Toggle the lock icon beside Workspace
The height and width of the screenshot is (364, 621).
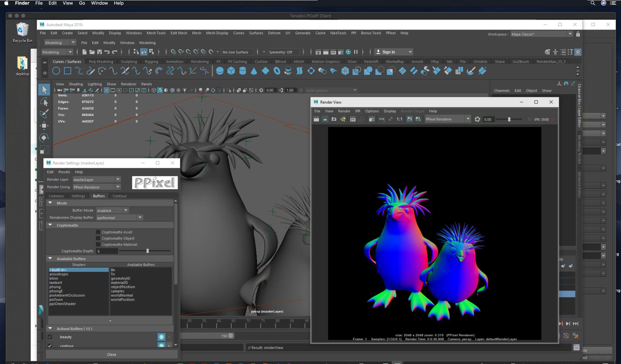[x=578, y=34]
